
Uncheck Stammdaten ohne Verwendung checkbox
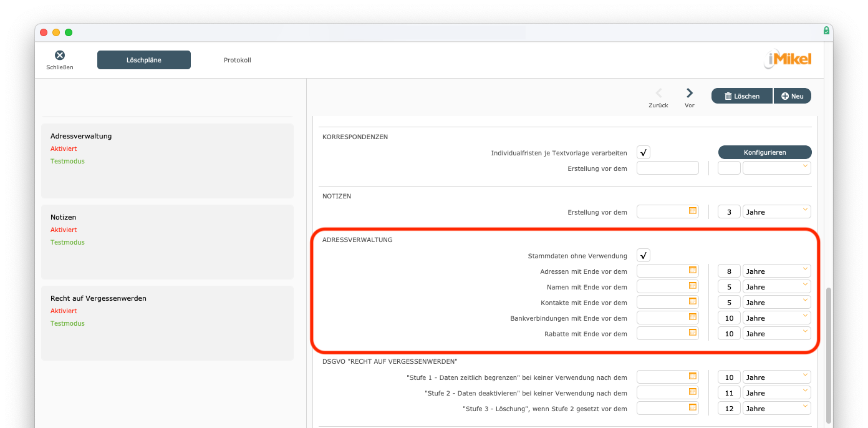[644, 255]
